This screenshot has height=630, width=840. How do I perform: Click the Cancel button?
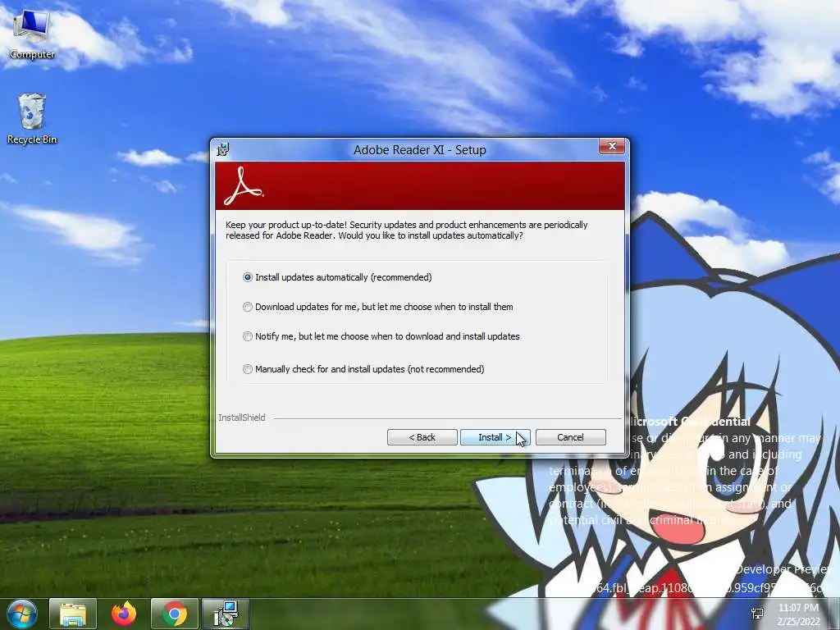[x=571, y=437]
